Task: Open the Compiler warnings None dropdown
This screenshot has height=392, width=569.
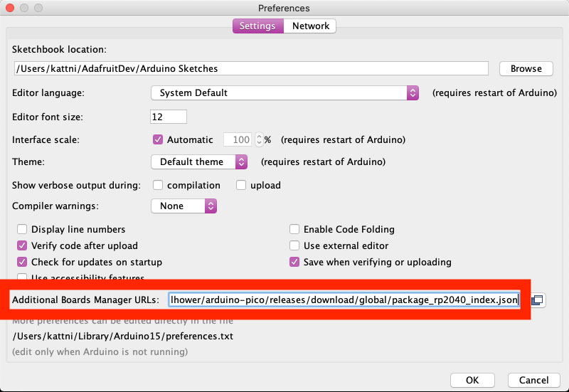Action: pyautogui.click(x=184, y=206)
